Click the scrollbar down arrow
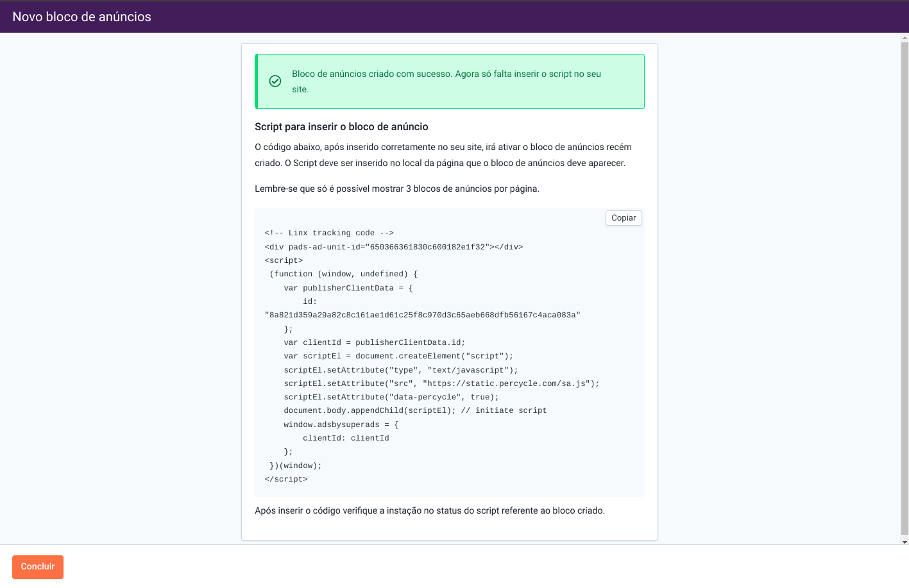 [x=905, y=542]
